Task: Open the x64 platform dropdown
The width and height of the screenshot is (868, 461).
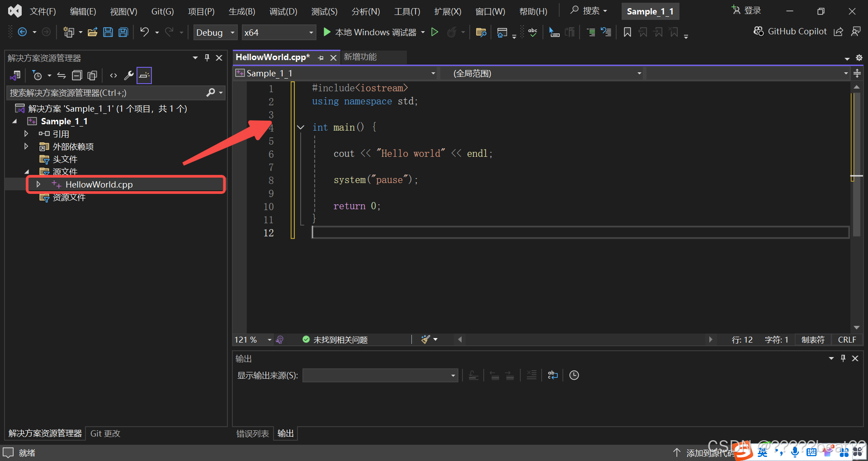Action: (x=278, y=32)
